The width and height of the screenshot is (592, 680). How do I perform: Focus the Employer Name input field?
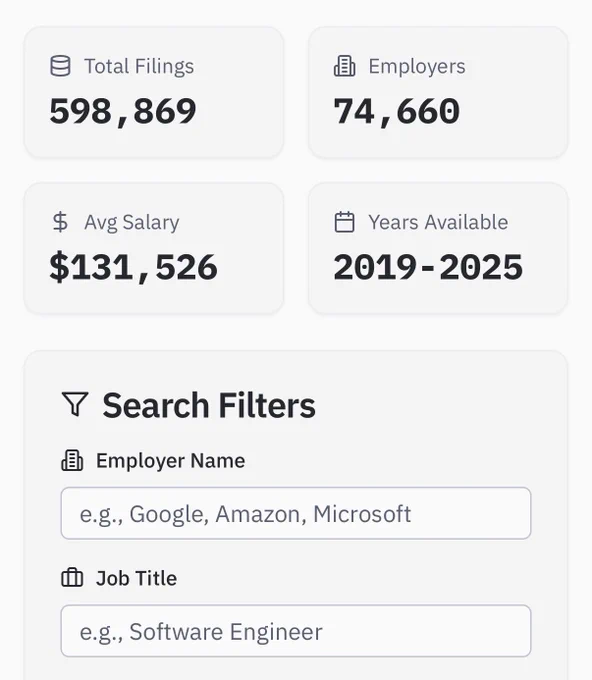coord(296,513)
